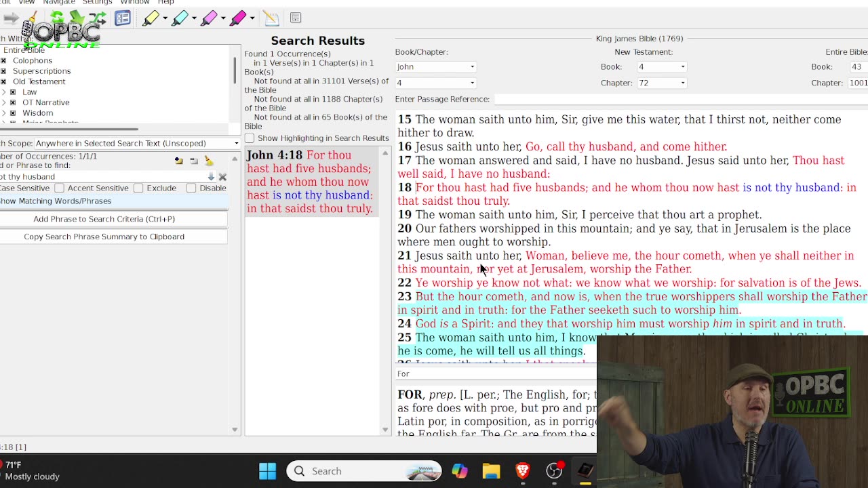Click the yellow folder icon above the phrase field
Viewport: 868px width, 488px height.
click(x=178, y=161)
